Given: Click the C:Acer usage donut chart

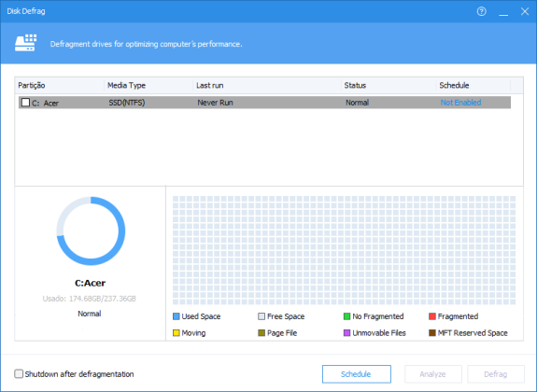Looking at the screenshot, I should (x=91, y=231).
